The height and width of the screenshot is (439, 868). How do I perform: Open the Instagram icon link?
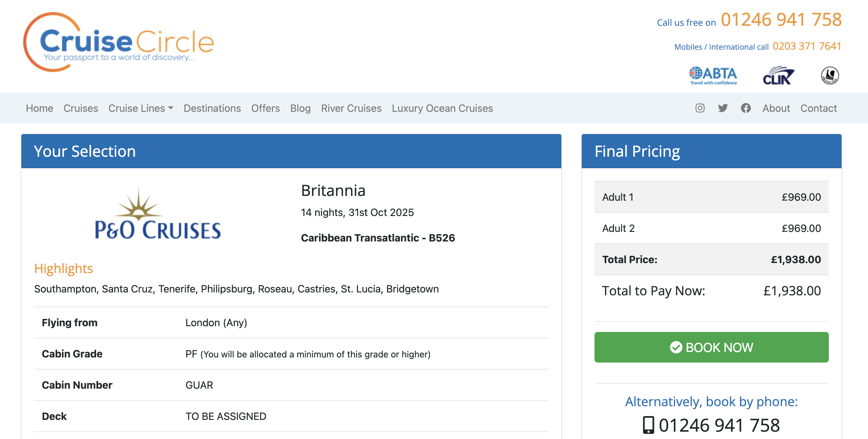point(700,108)
